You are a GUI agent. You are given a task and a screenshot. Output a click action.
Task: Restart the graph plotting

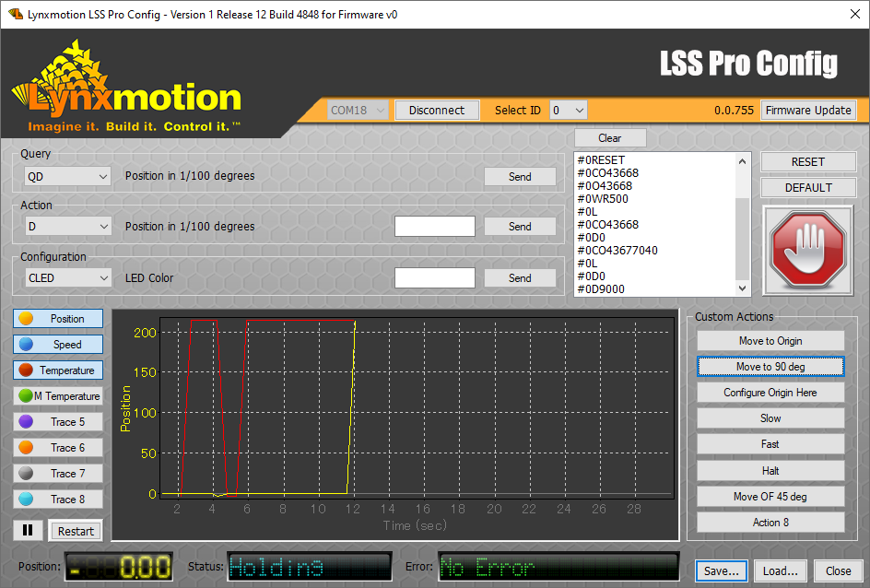pos(76,531)
